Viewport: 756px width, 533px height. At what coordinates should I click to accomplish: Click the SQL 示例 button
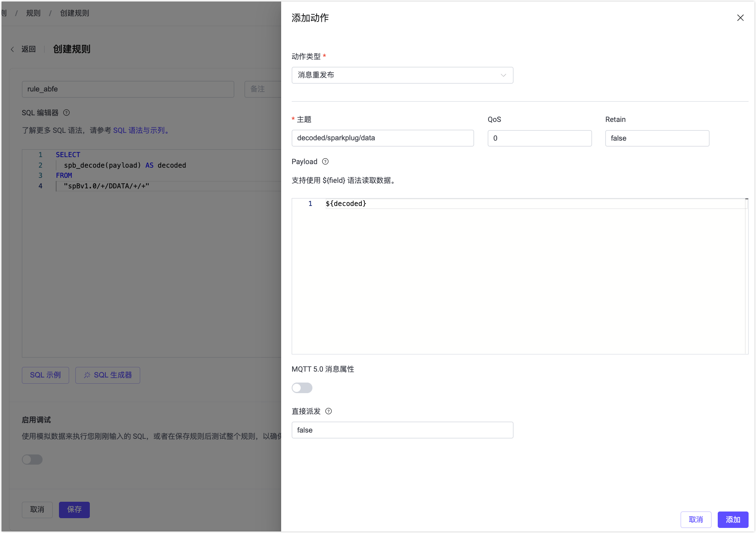(x=45, y=375)
